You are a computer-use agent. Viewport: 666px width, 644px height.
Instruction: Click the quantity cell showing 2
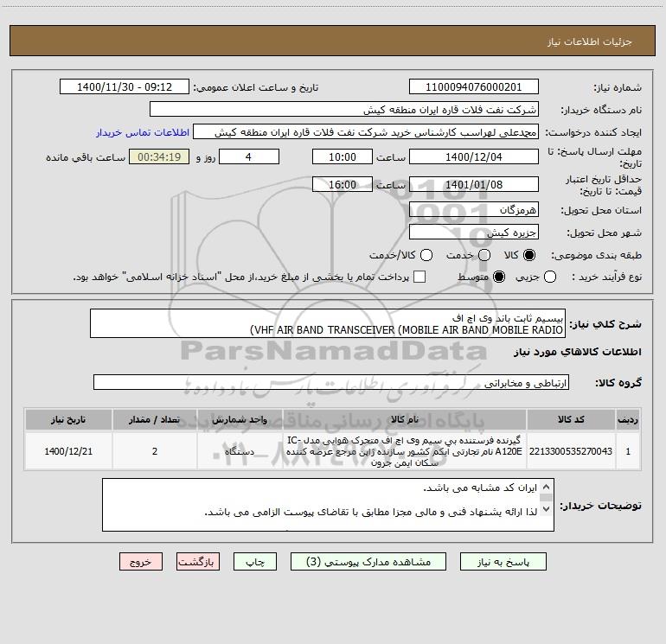[x=155, y=451]
